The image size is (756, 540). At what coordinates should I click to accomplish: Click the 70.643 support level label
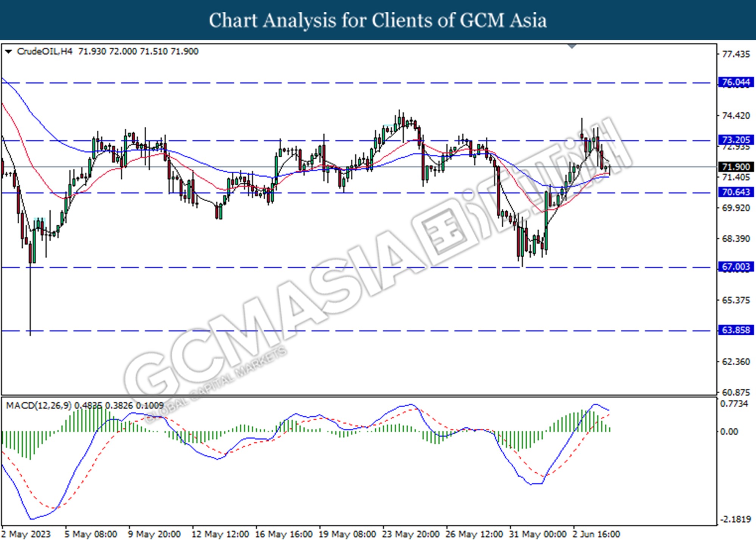(736, 192)
